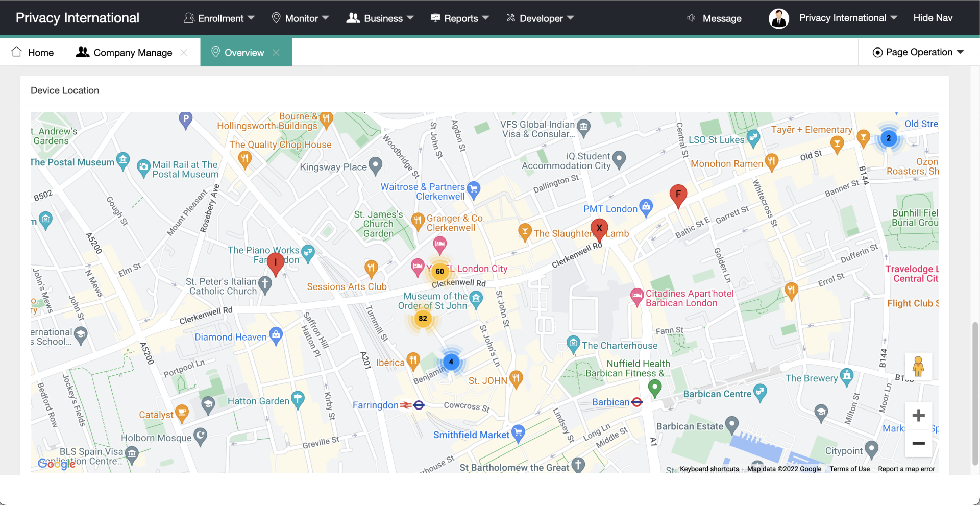Expand the Page Operation dropdown
The height and width of the screenshot is (505, 980).
918,52
